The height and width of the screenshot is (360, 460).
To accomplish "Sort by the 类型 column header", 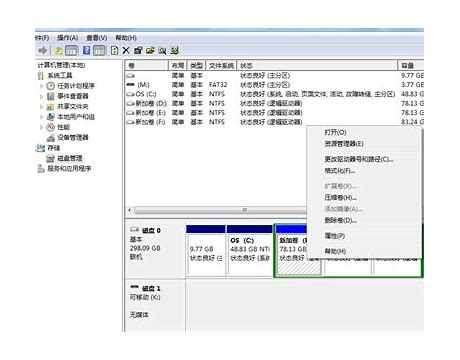I will (196, 66).
